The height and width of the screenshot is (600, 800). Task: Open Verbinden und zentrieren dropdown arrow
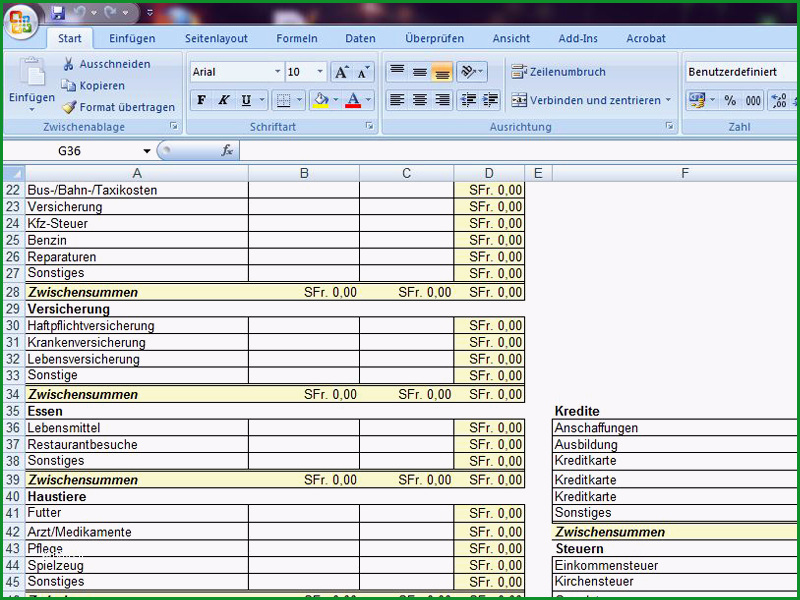point(668,100)
